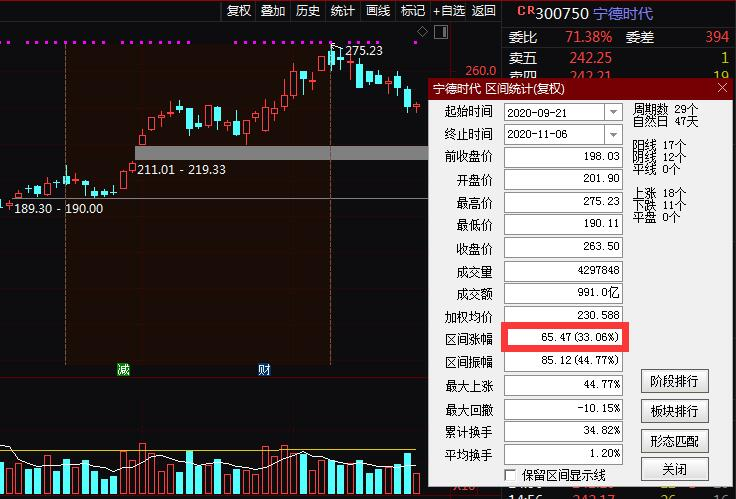The height and width of the screenshot is (499, 736).
Task: Click the gap label 211.01 - 219.33
Action: coord(181,169)
